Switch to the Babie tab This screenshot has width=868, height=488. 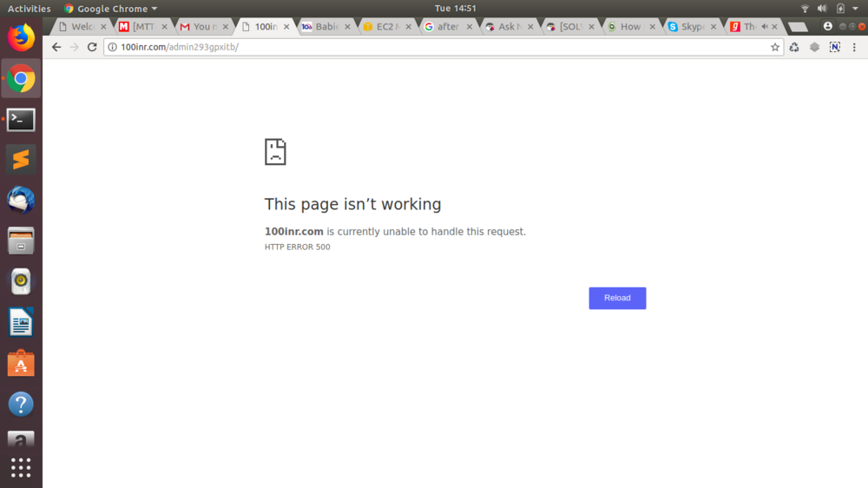[326, 27]
